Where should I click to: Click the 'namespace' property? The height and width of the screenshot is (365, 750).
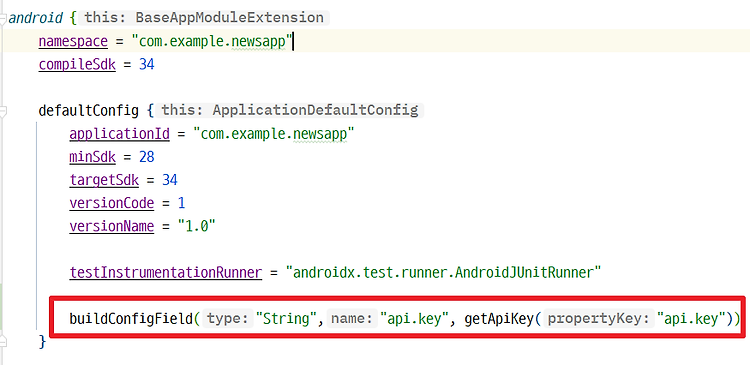[x=73, y=42]
